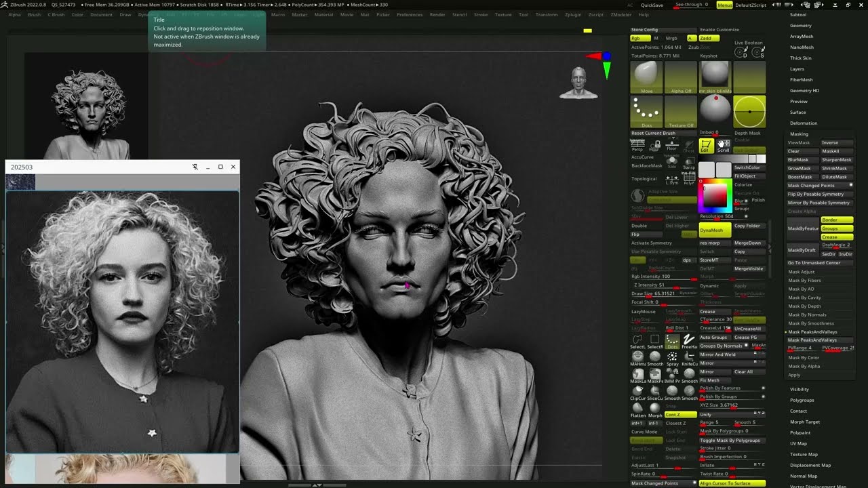Select the Morph brush
Image resolution: width=868 pixels, height=488 pixels.
pos(654,411)
